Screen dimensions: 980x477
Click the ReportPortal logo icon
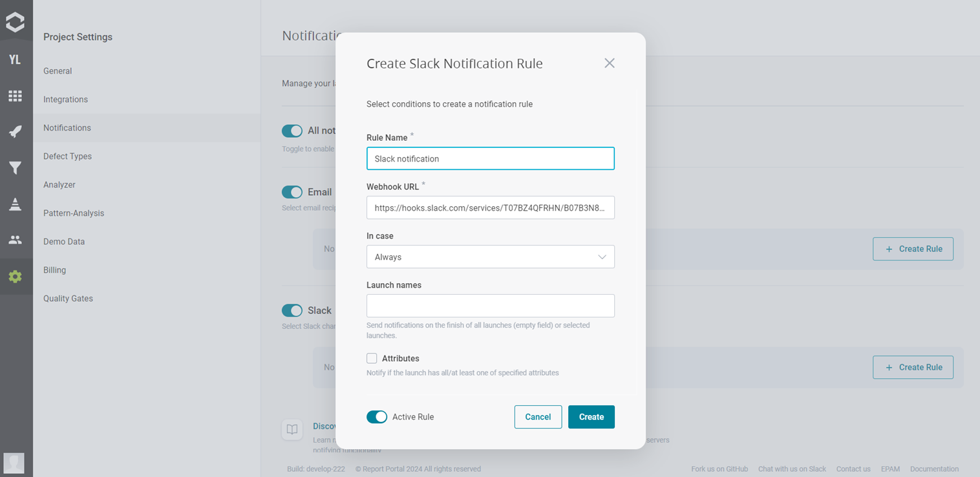(x=15, y=22)
